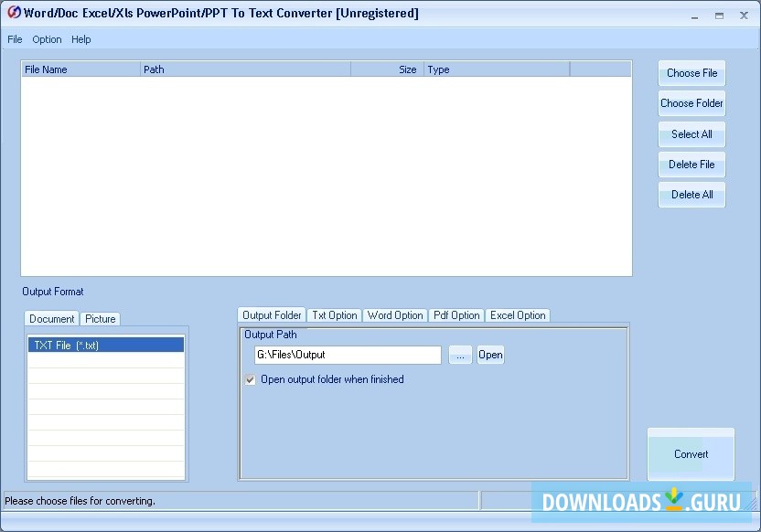Open the Output Folder tab
Image resolution: width=761 pixels, height=532 pixels.
(271, 315)
